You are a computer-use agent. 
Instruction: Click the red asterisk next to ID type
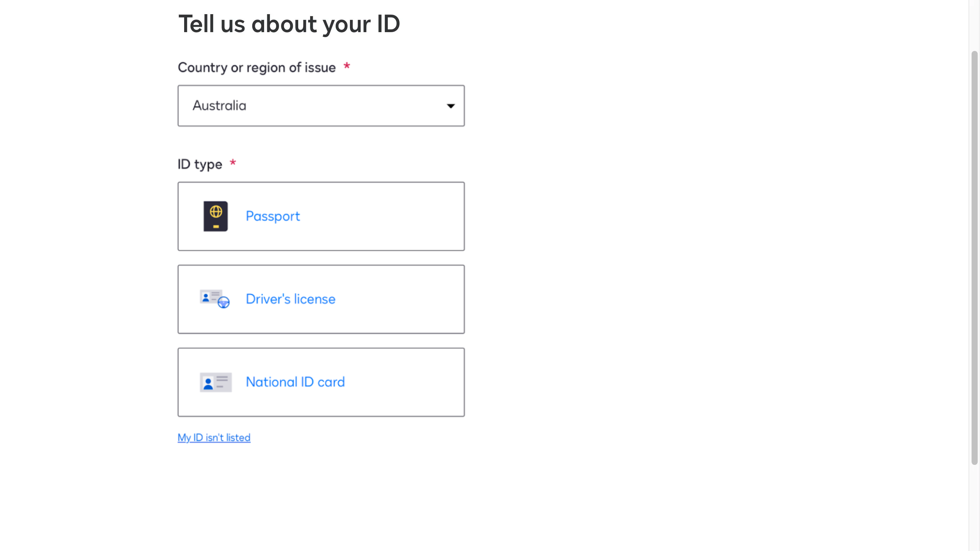(233, 163)
